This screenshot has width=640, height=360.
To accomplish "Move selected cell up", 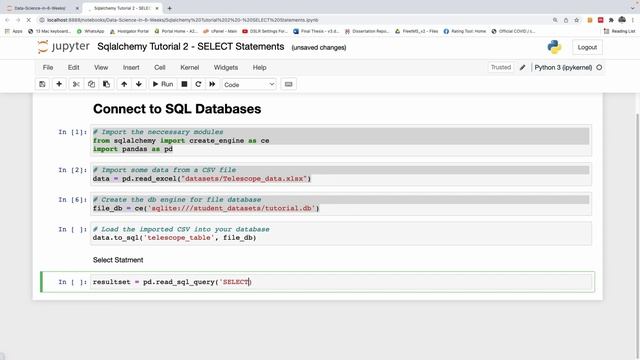I will pyautogui.click(x=124, y=84).
